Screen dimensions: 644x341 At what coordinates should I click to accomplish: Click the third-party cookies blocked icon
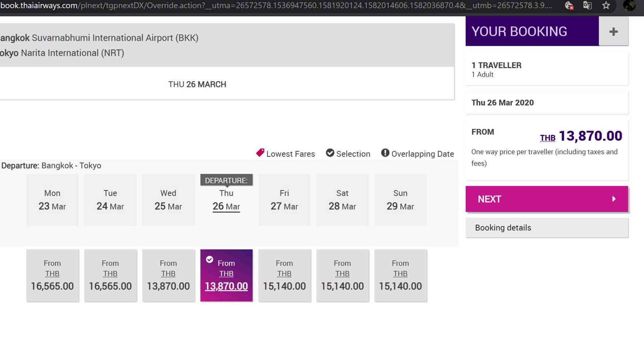point(569,5)
